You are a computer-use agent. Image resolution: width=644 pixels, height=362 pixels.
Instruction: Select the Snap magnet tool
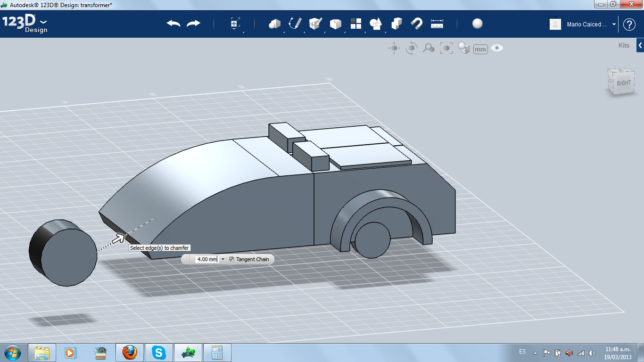[x=416, y=24]
